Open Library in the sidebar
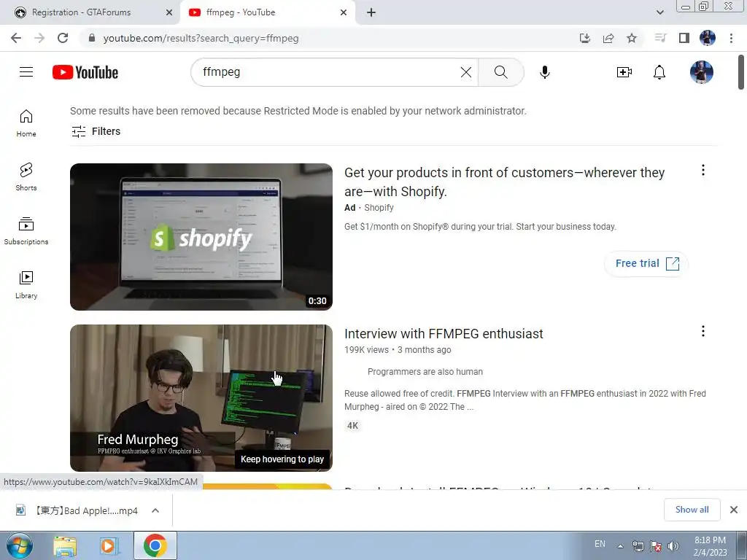This screenshot has width=747, height=560. click(26, 285)
